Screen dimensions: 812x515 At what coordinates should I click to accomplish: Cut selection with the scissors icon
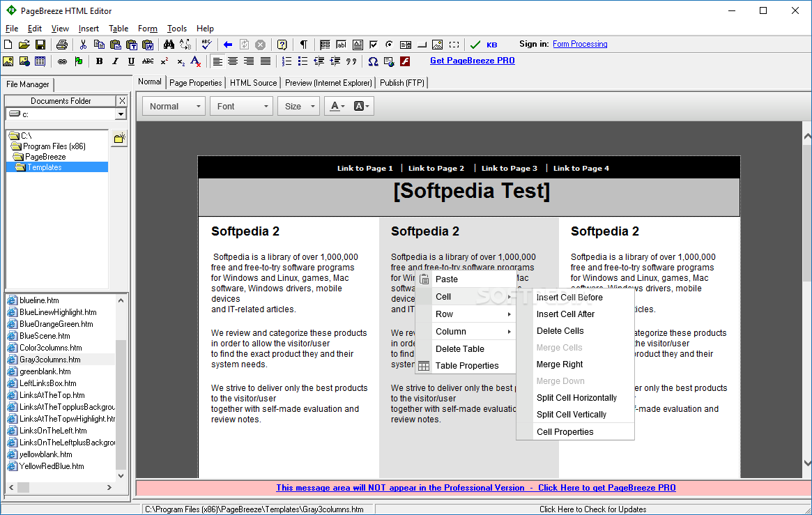click(x=83, y=45)
